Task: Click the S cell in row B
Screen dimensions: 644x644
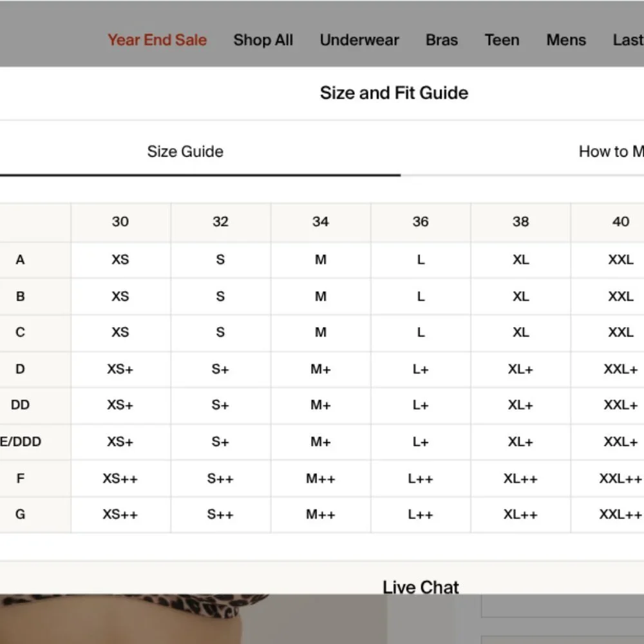Action: click(x=220, y=296)
